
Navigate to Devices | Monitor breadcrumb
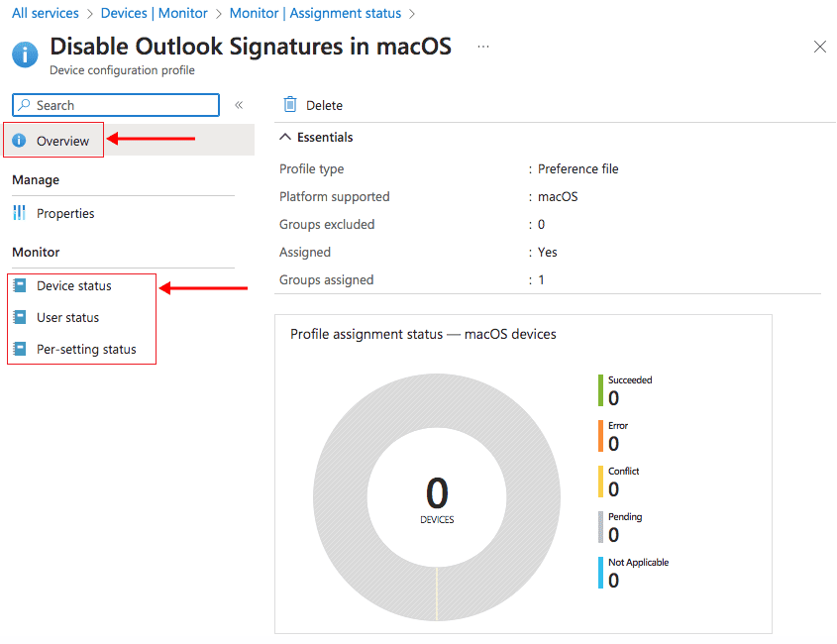[x=155, y=14]
